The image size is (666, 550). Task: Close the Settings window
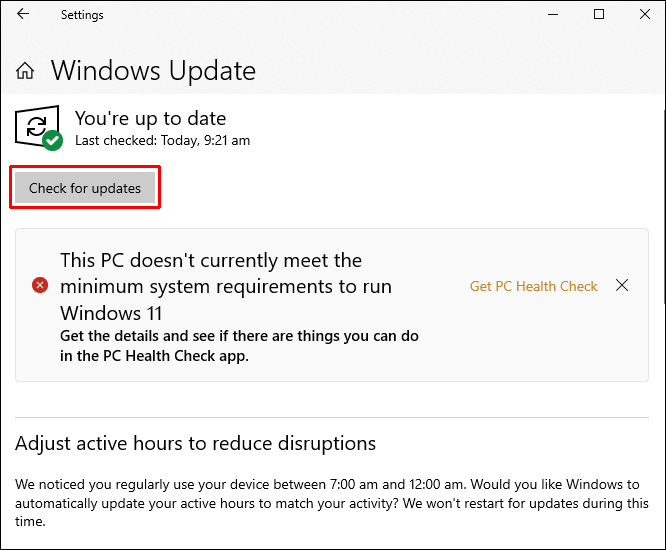click(x=643, y=15)
